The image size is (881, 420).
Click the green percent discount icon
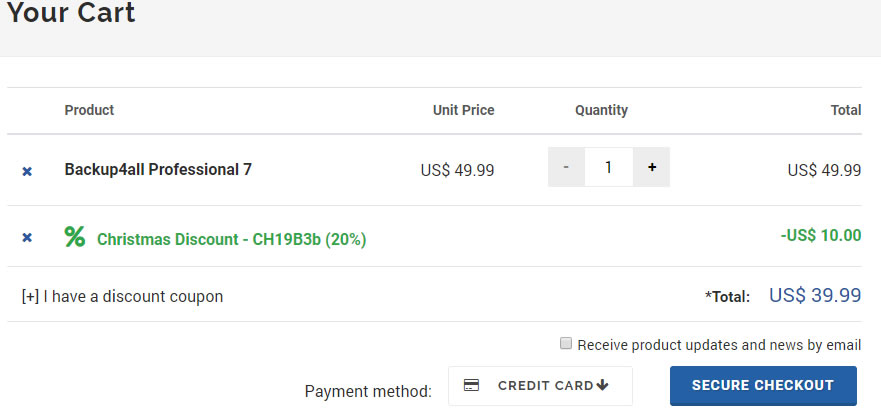pos(75,236)
